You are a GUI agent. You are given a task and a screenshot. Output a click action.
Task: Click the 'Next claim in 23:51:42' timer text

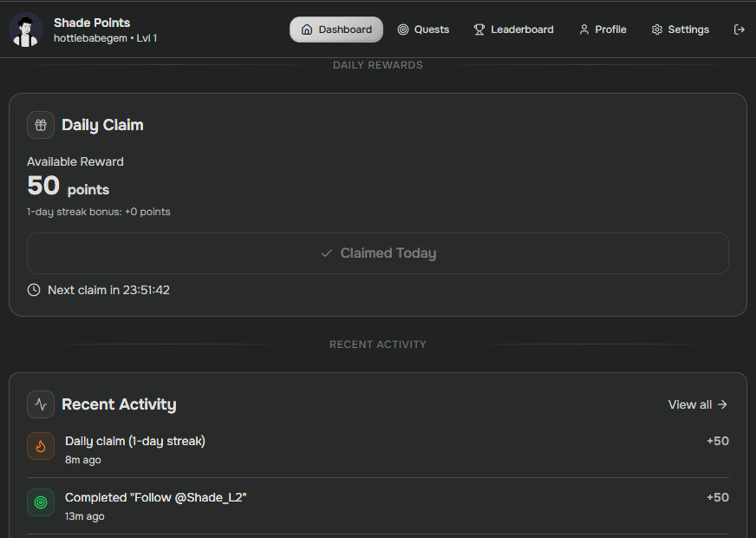(108, 290)
